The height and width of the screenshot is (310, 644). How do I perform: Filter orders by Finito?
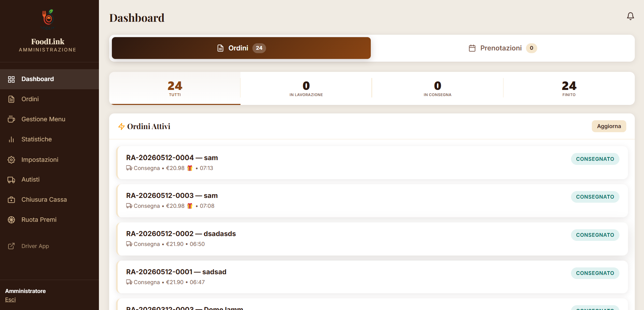click(x=569, y=88)
